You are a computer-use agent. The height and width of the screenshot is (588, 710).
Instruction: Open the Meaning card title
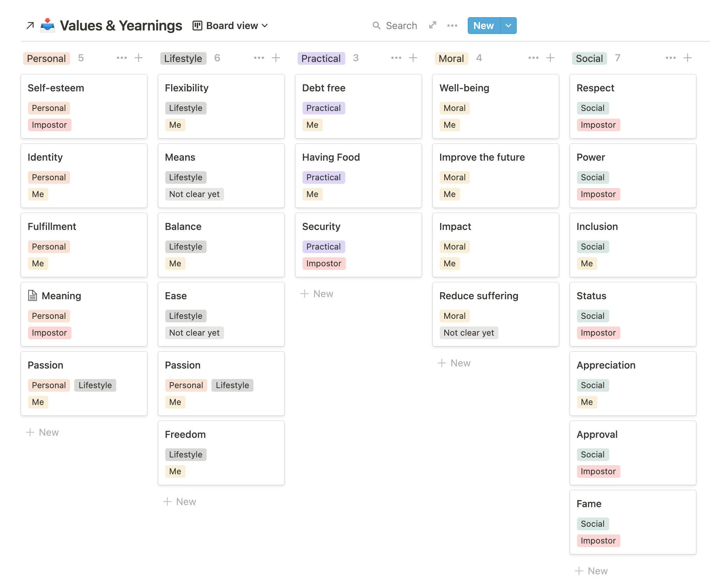(61, 296)
